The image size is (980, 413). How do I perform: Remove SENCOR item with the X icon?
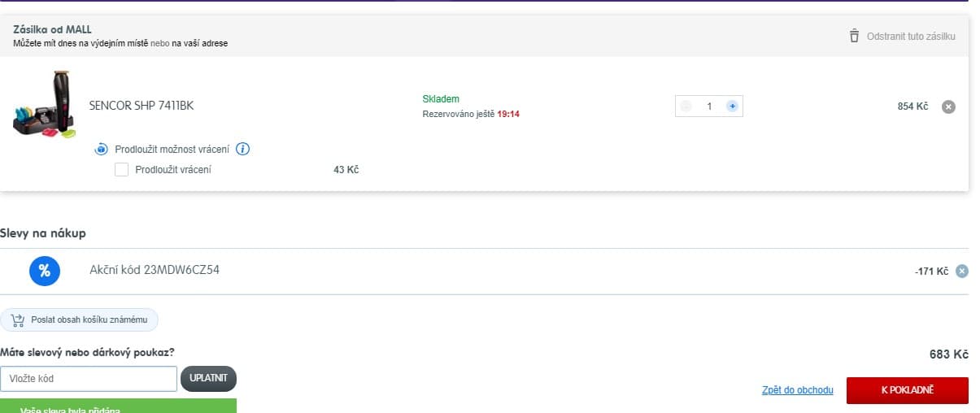948,107
